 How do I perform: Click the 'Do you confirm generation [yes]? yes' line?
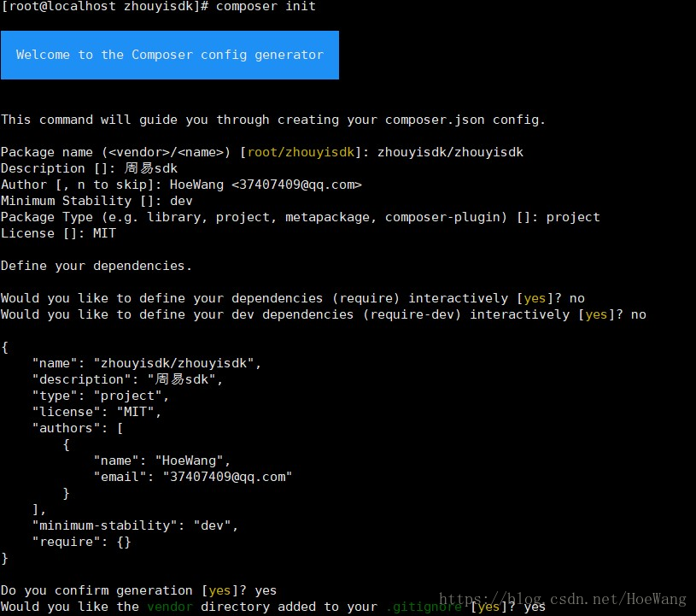point(138,590)
